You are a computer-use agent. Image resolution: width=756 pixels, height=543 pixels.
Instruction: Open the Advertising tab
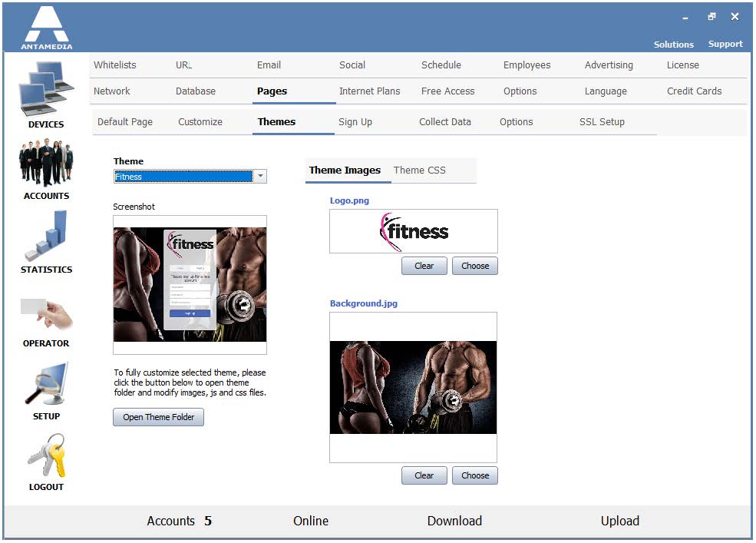pos(609,65)
